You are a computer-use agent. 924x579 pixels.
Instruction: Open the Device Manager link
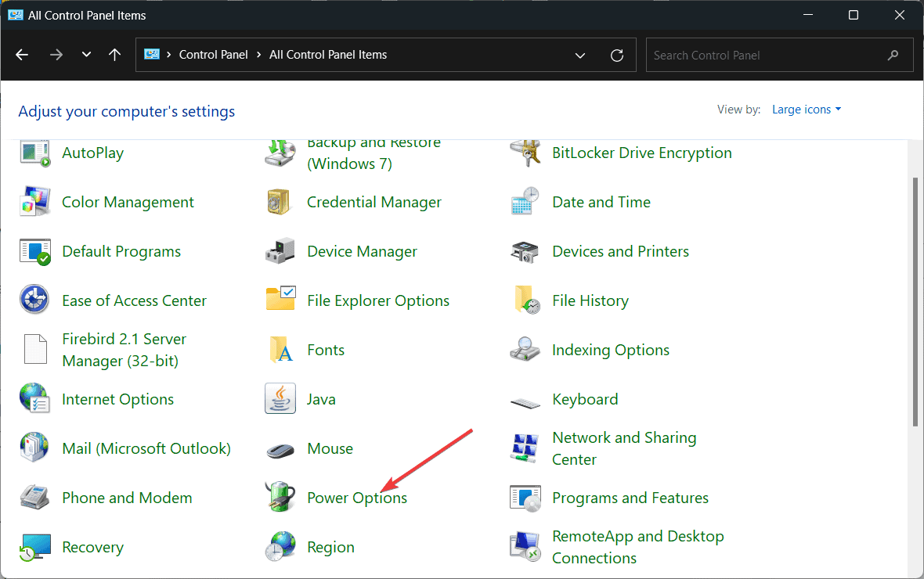click(x=362, y=251)
